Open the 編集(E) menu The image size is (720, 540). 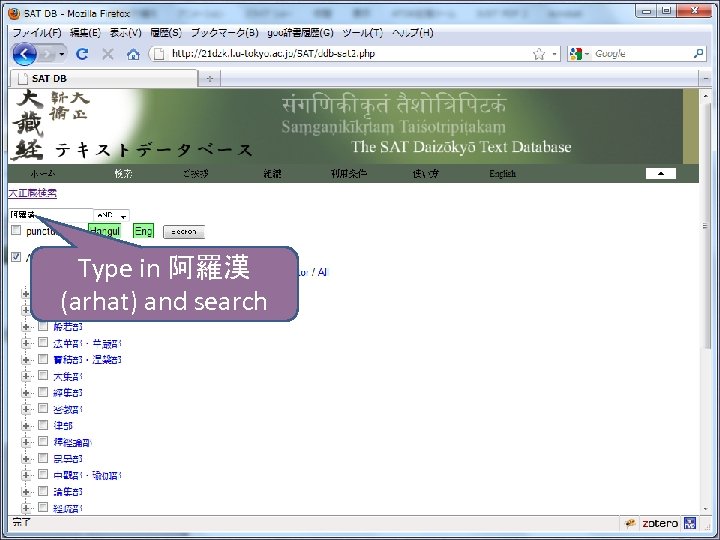85,33
